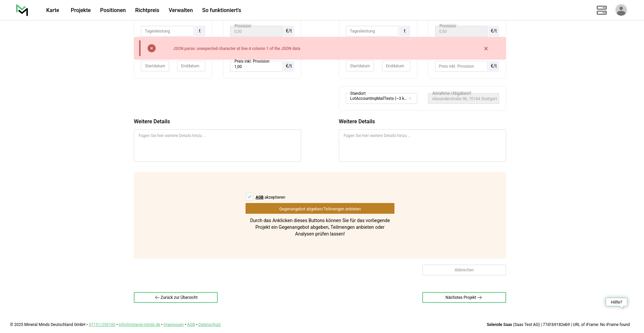The image size is (644, 333).
Task: Click the red error icon in alert
Action: pos(152,48)
